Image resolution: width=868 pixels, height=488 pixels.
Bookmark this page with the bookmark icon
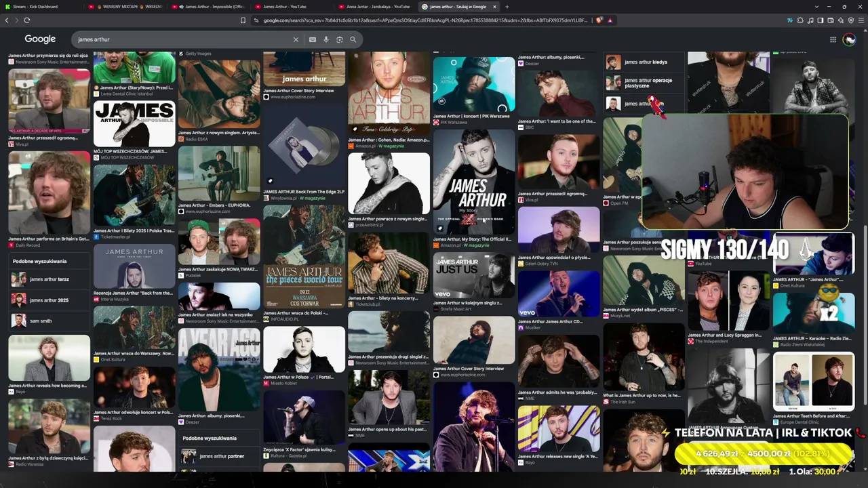point(243,20)
